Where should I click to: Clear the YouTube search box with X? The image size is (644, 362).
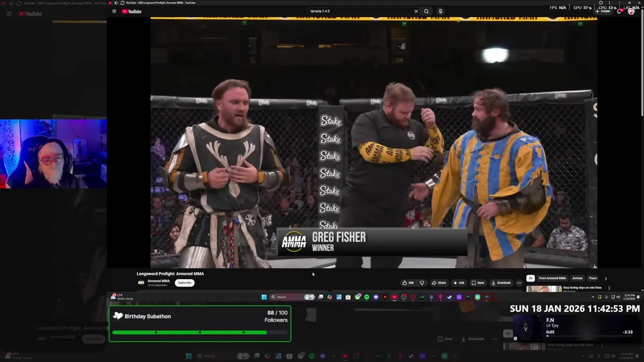tap(416, 11)
